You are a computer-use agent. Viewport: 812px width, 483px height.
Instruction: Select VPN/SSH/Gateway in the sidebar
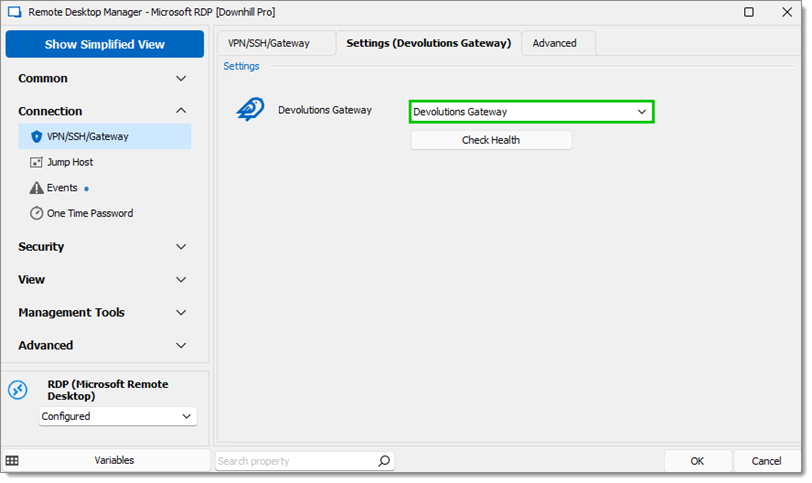pos(105,137)
